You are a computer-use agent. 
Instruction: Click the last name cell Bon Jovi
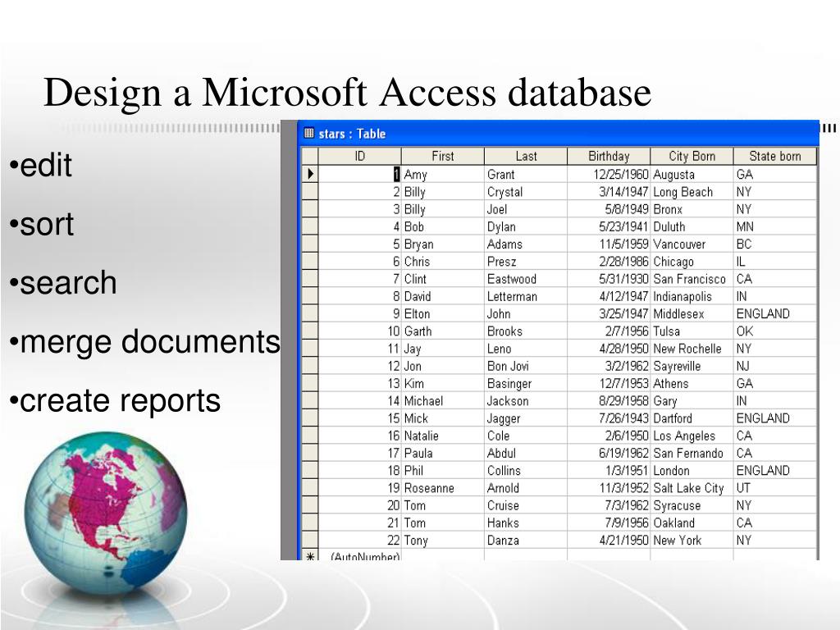[x=526, y=366]
